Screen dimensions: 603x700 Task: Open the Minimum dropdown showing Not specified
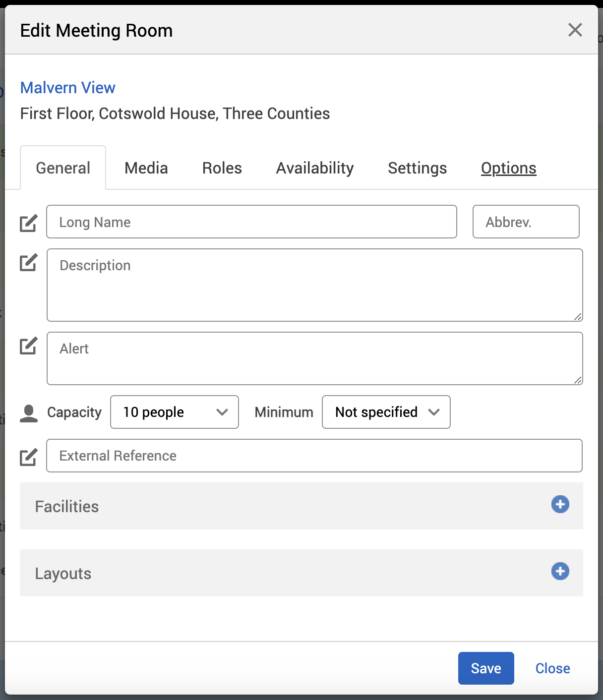(386, 412)
